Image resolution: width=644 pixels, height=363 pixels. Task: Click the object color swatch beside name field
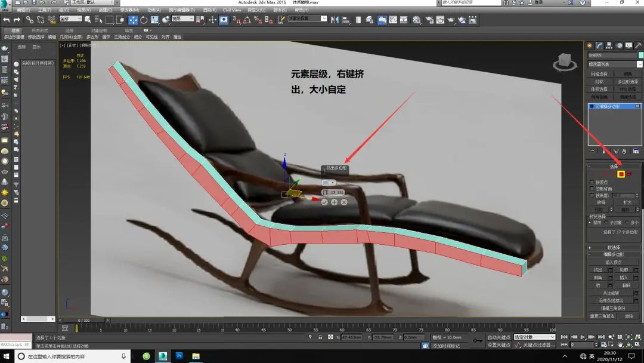pyautogui.click(x=640, y=55)
